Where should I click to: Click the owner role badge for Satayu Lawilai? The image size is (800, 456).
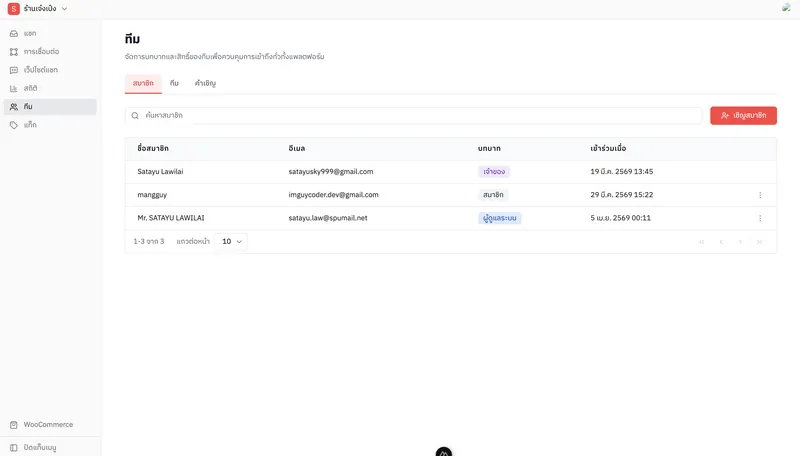(494, 171)
